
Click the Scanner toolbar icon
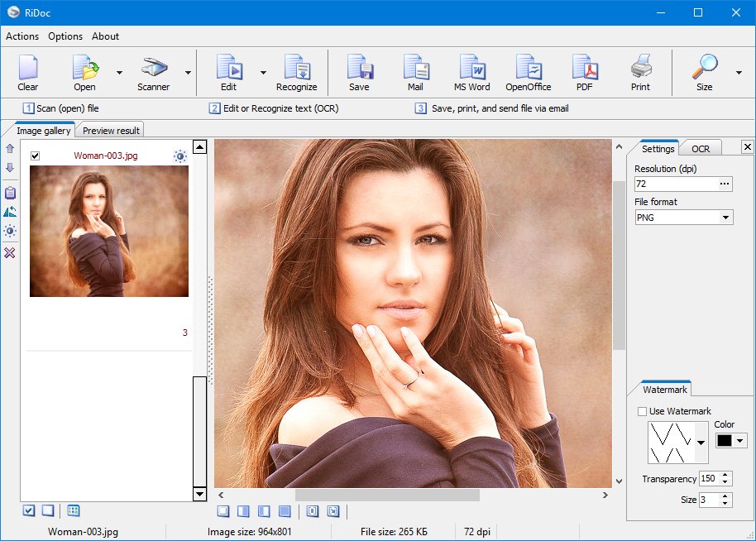pyautogui.click(x=153, y=72)
